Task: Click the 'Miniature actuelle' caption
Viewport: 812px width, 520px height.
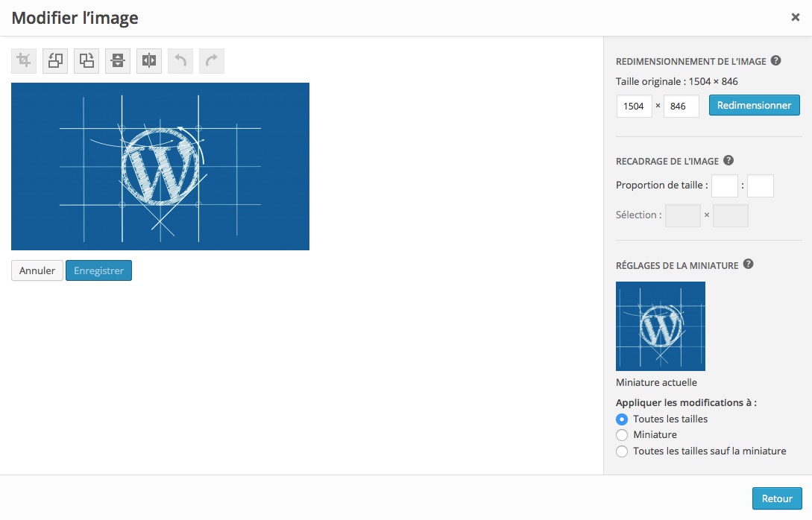Action: pyautogui.click(x=656, y=382)
